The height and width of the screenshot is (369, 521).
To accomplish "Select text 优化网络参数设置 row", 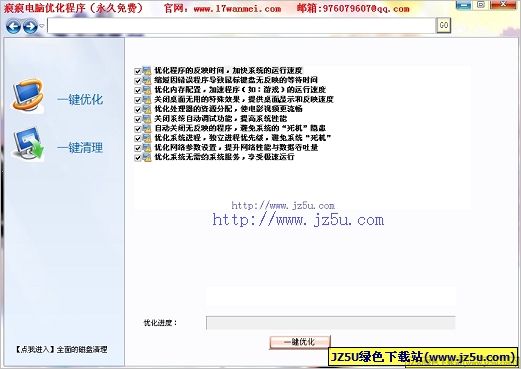I will pos(236,147).
